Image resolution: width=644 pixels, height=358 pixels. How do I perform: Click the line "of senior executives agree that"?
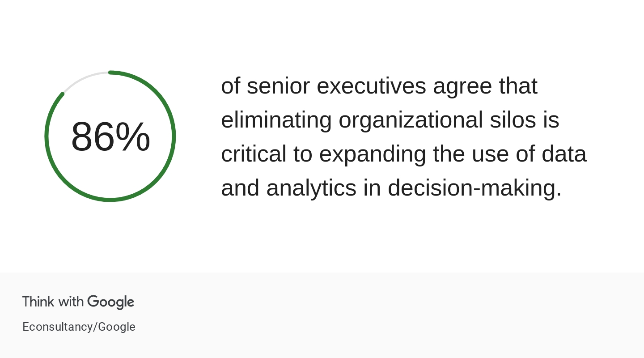(379, 86)
